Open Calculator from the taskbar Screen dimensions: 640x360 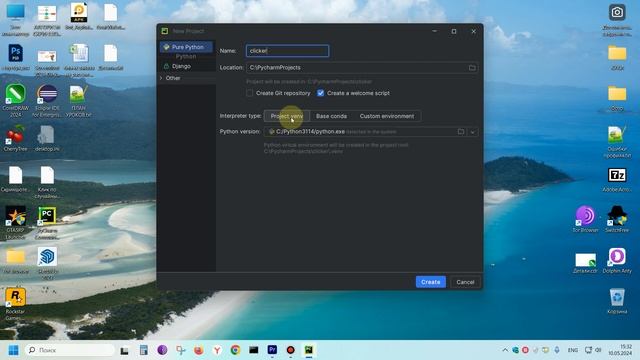[x=144, y=350]
